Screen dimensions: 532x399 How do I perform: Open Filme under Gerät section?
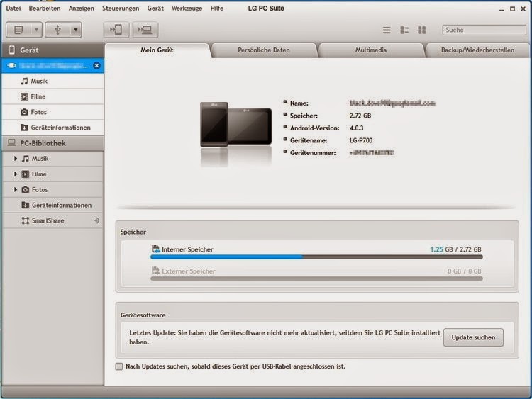point(53,96)
